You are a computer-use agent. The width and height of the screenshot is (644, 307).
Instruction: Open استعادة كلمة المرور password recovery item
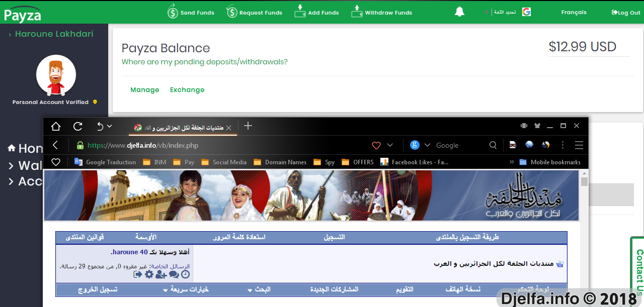[239, 237]
